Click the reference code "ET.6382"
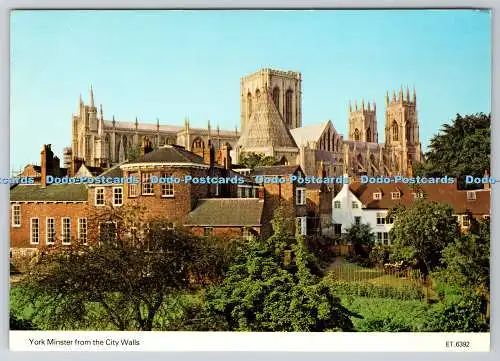This screenshot has height=361, width=500. (457, 344)
